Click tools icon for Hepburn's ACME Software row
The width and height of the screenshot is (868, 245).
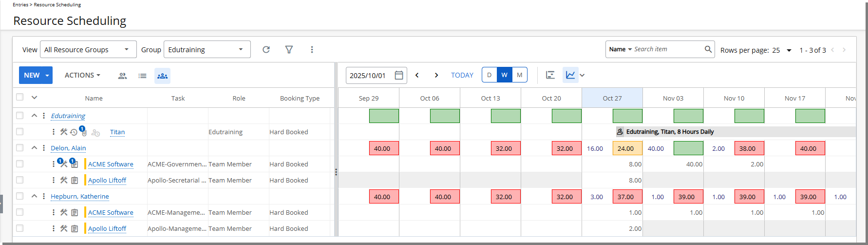tap(63, 213)
